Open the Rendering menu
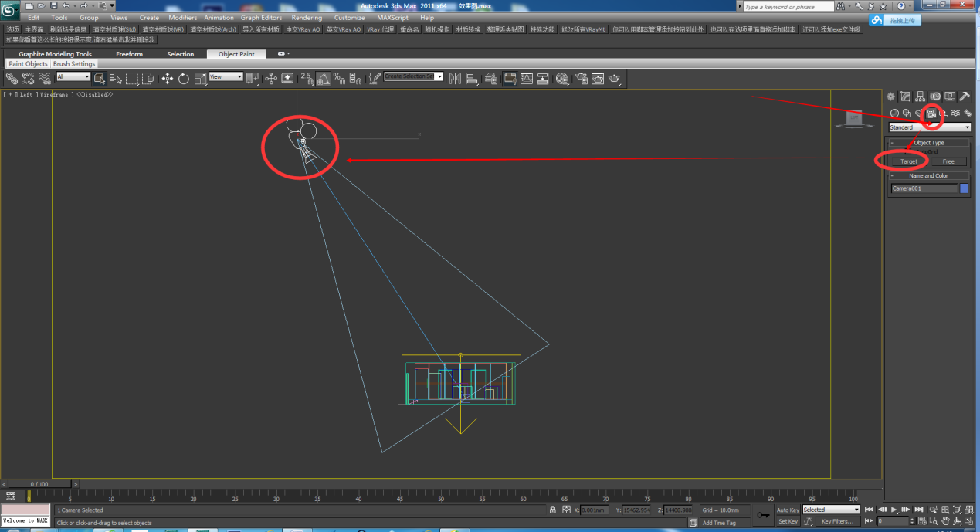The height and width of the screenshot is (532, 980). 307,17
